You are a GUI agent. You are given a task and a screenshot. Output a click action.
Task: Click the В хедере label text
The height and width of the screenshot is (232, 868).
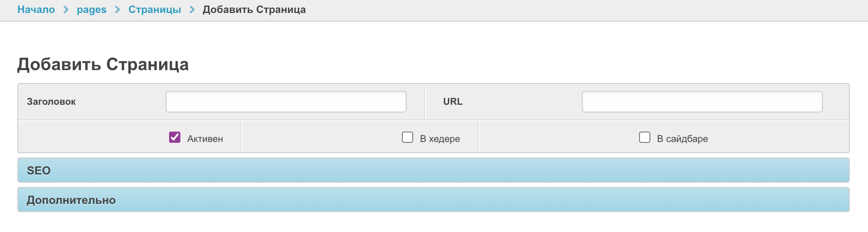point(440,139)
